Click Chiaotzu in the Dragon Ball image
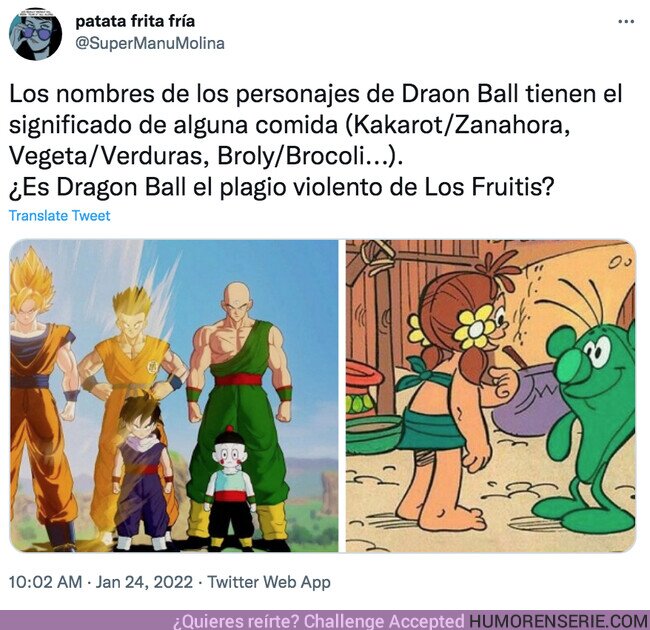This screenshot has height=630, width=650. [230, 487]
